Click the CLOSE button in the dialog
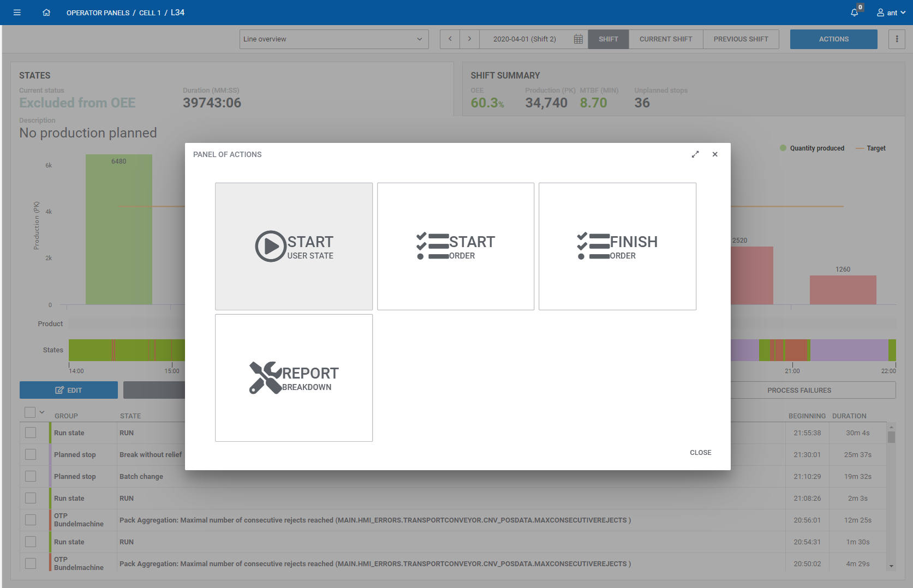The height and width of the screenshot is (588, 913). coord(700,452)
